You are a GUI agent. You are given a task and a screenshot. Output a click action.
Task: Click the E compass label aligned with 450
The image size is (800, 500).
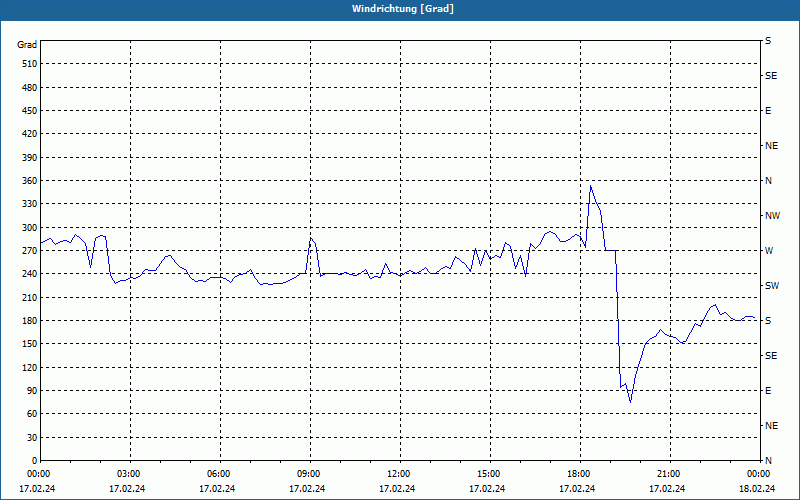[768, 111]
